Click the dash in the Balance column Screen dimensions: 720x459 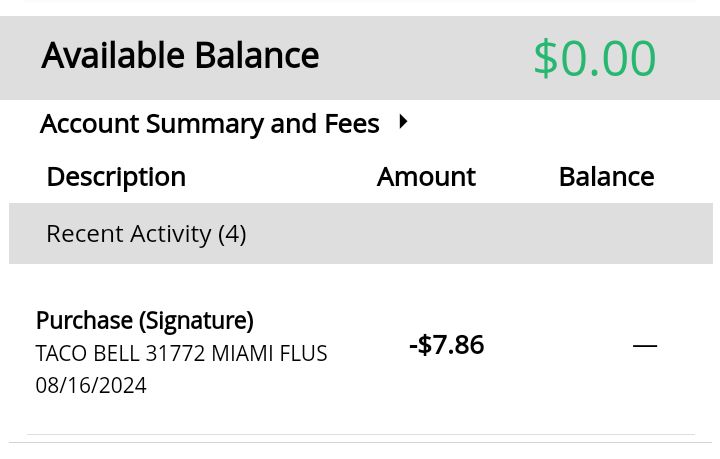click(645, 346)
